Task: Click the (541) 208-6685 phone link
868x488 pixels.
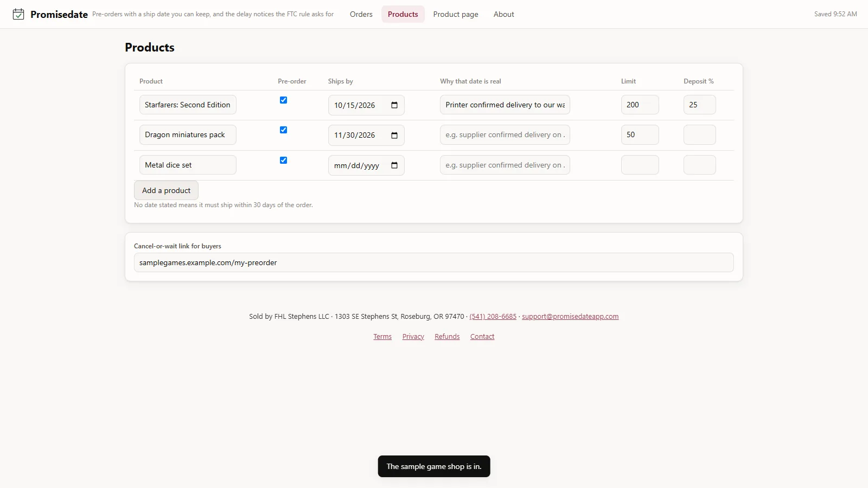Action: (x=493, y=317)
